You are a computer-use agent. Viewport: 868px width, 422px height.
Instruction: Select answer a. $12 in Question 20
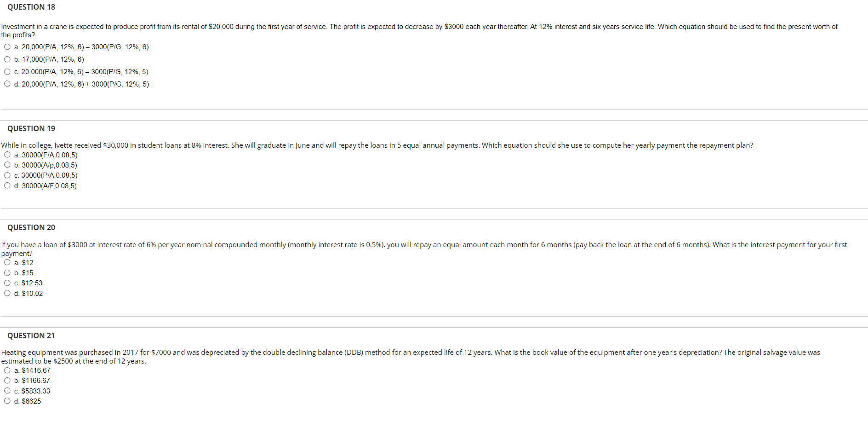(7, 261)
